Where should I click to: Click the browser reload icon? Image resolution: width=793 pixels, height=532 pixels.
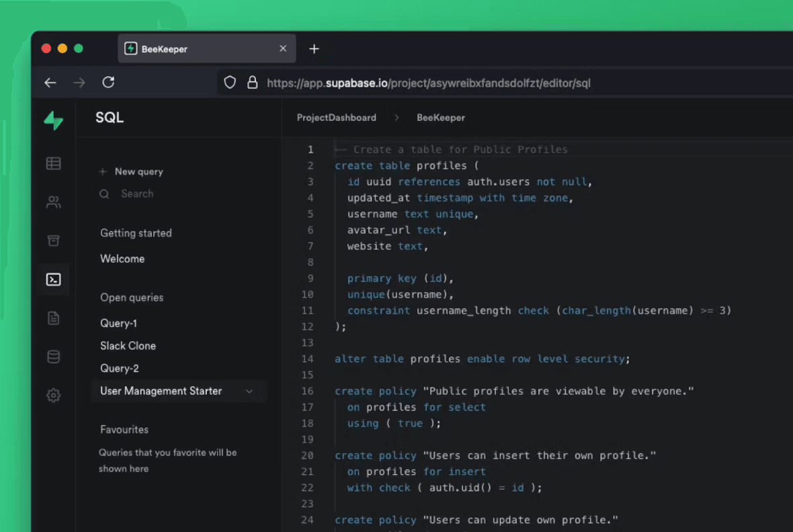tap(108, 83)
